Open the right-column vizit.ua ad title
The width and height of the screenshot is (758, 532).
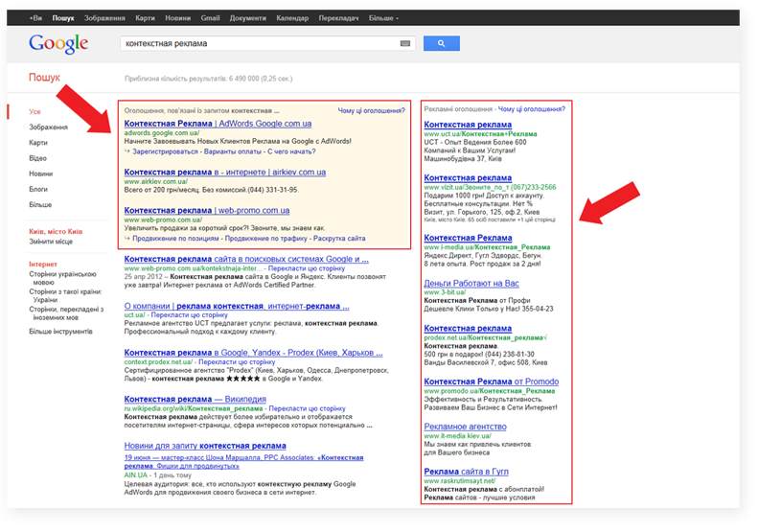(468, 177)
